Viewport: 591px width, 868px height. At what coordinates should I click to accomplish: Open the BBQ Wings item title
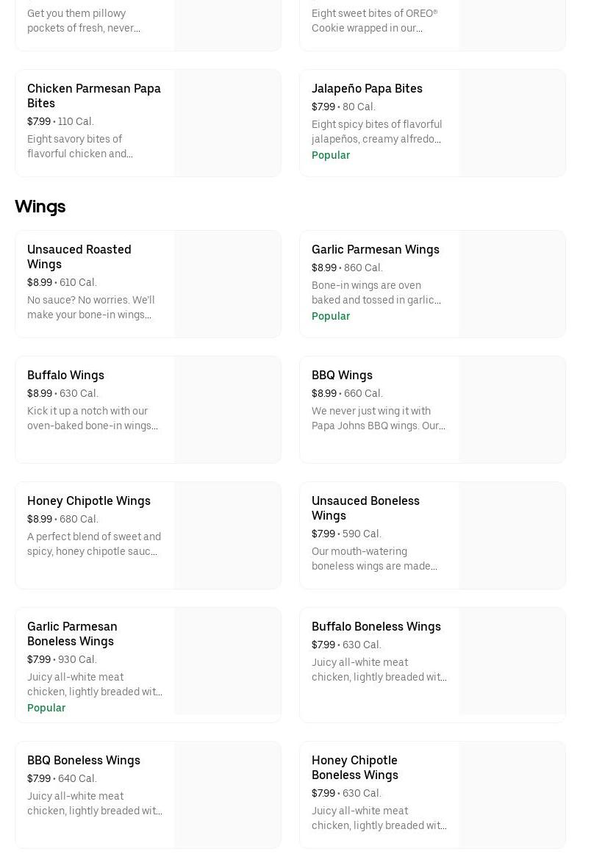point(342,375)
